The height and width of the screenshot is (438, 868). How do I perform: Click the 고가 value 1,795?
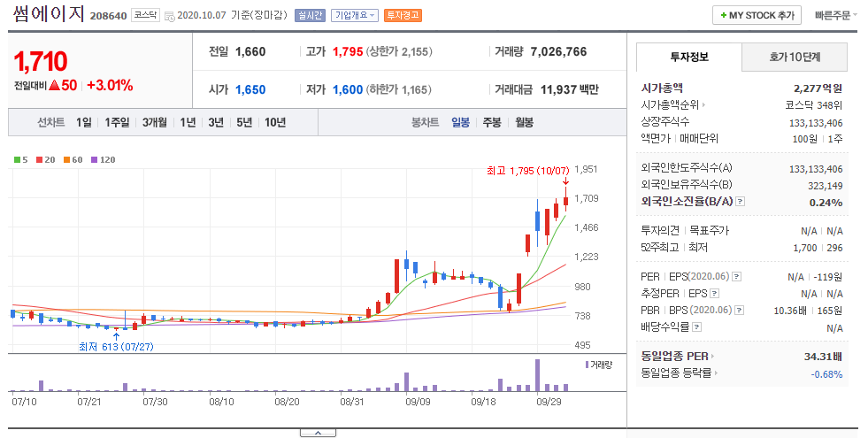tap(348, 52)
